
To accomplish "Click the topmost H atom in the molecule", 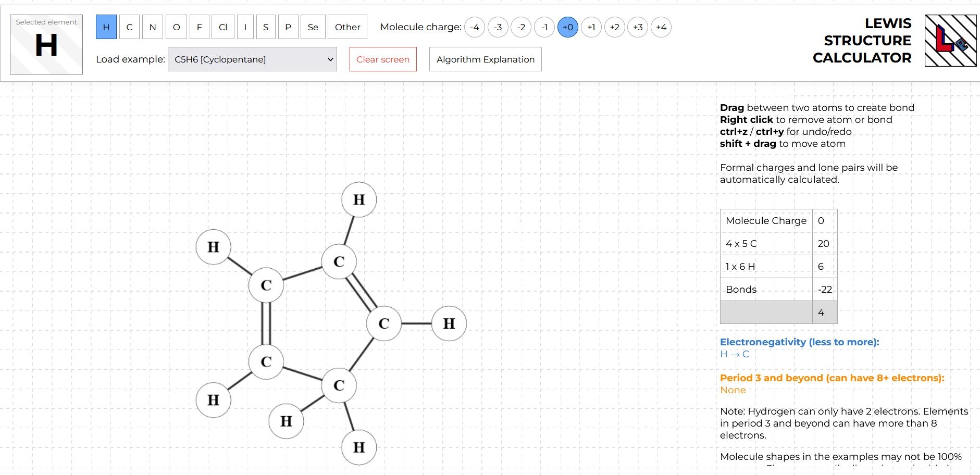I will click(359, 199).
